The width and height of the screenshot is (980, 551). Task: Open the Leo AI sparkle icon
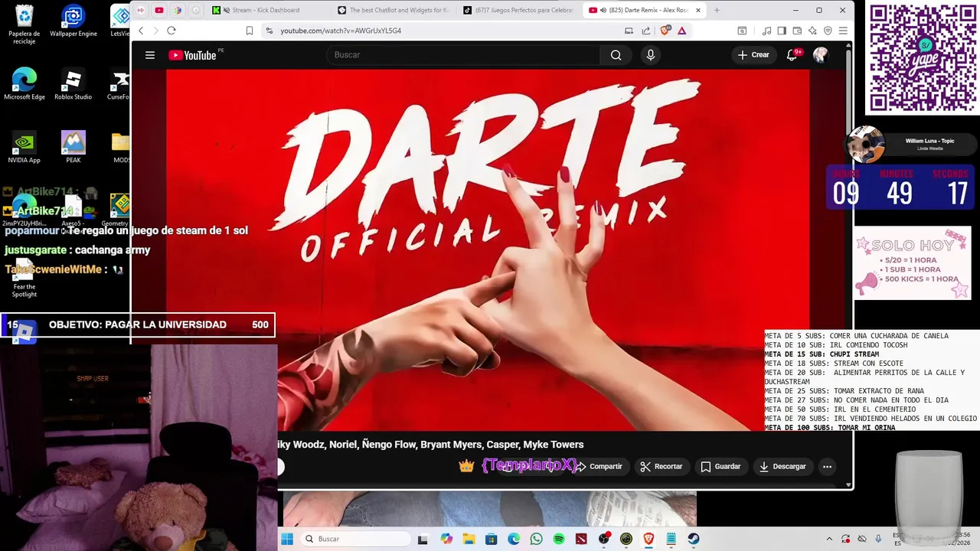812,31
